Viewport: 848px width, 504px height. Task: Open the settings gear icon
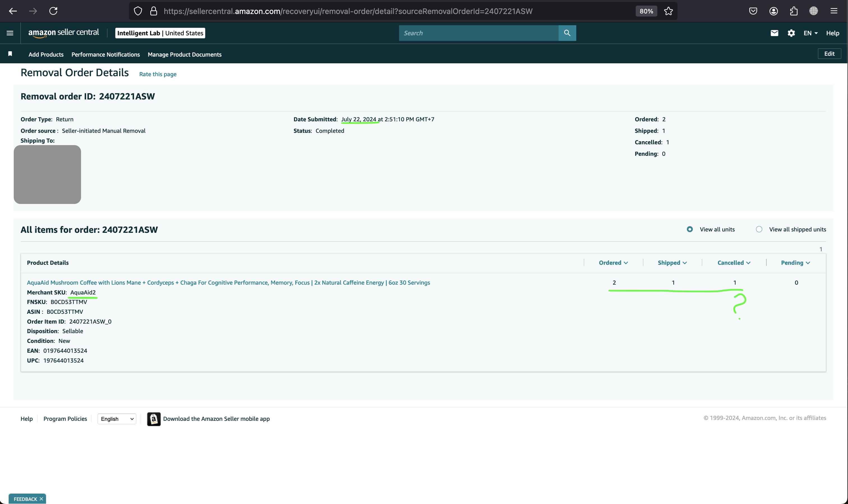(791, 33)
